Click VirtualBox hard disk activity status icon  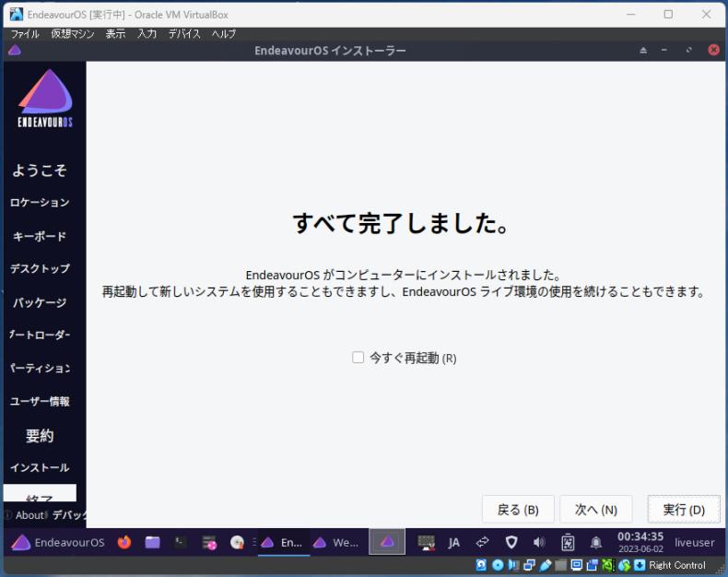point(481,565)
